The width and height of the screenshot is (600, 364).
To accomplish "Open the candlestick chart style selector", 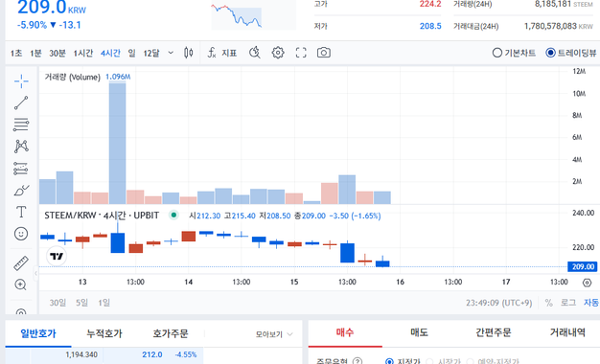I will click(188, 53).
